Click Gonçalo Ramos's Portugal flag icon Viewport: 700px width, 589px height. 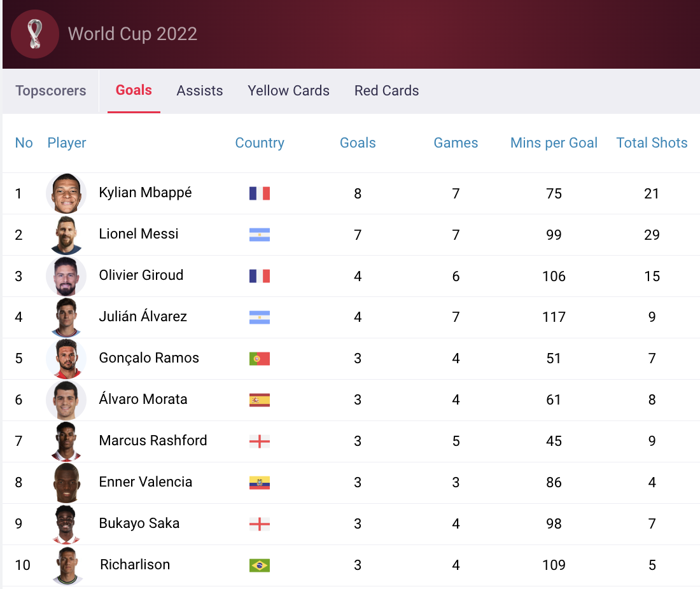click(260, 359)
